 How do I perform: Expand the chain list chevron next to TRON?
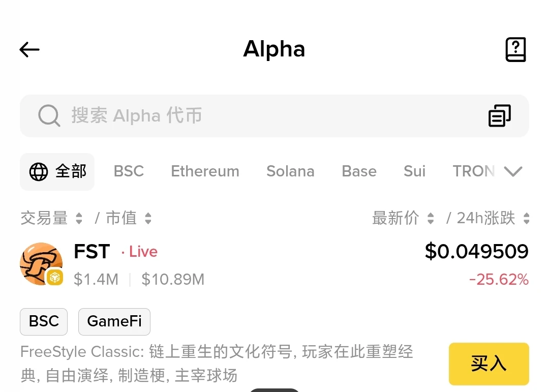click(513, 171)
